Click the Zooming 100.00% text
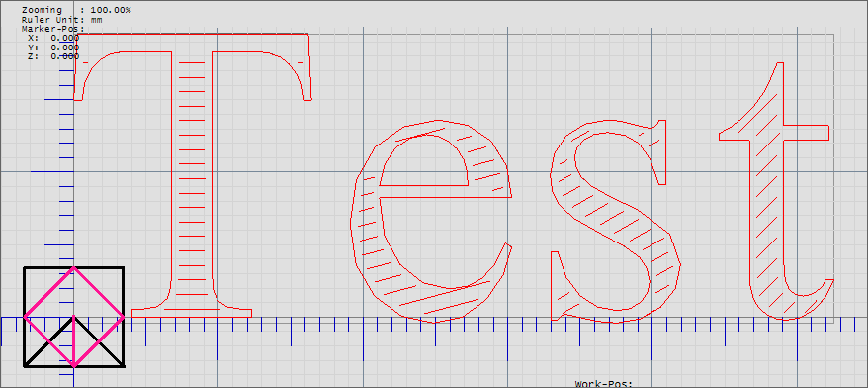This screenshot has width=868, height=388. 76,10
